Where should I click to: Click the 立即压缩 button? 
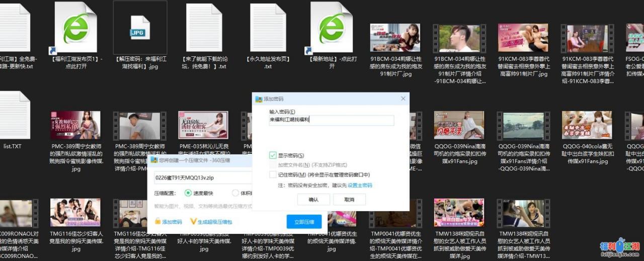(304, 222)
